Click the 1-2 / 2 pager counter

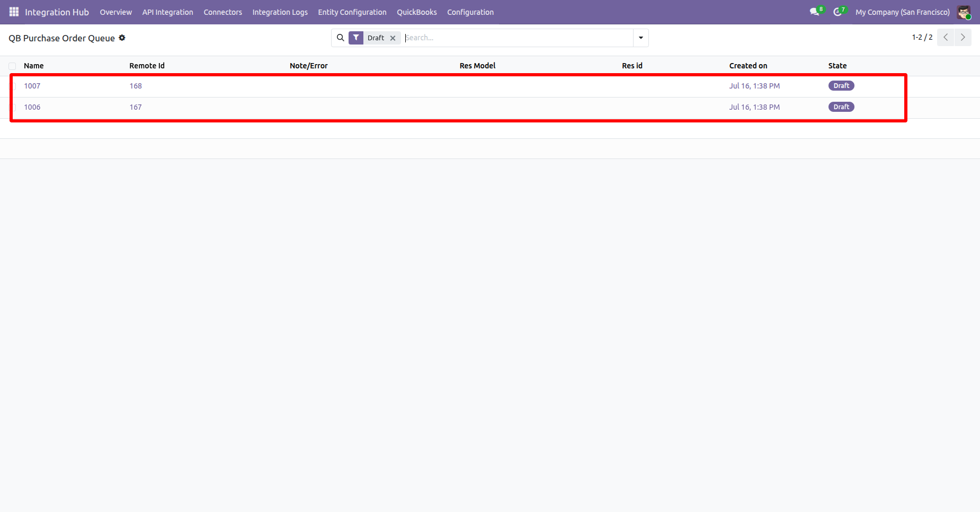pyautogui.click(x=922, y=37)
